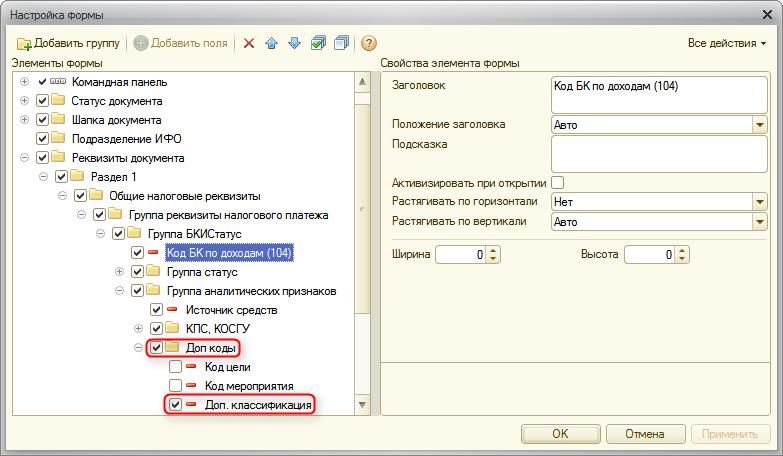Click the folder icon of Шапка документа
Screen dimensions: 783x456
point(59,119)
